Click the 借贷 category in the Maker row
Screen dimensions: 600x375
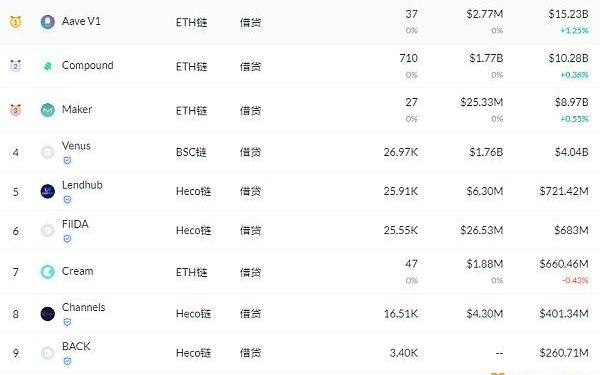[x=250, y=111]
